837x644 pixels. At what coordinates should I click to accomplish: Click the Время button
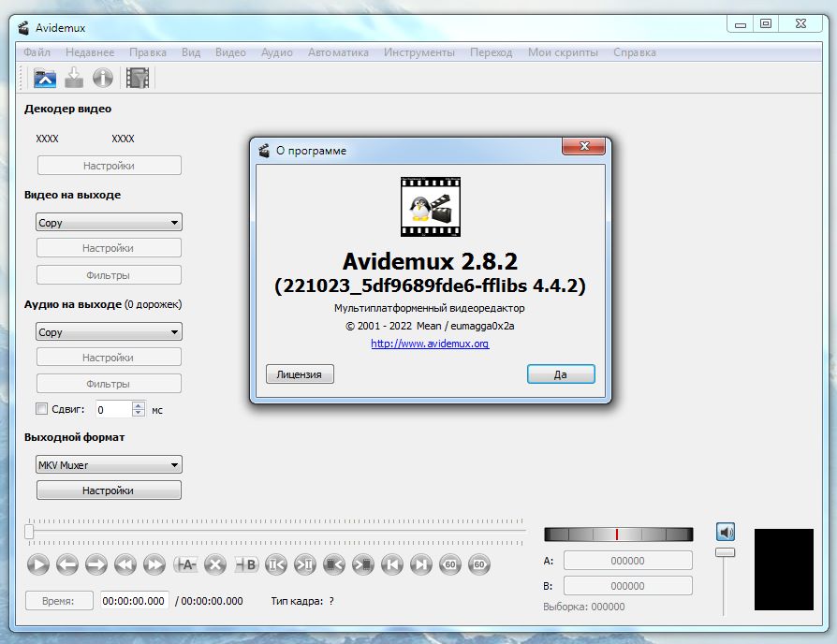[x=59, y=601]
